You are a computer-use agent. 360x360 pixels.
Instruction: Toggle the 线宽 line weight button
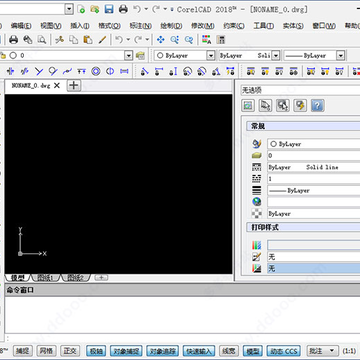coord(229,351)
